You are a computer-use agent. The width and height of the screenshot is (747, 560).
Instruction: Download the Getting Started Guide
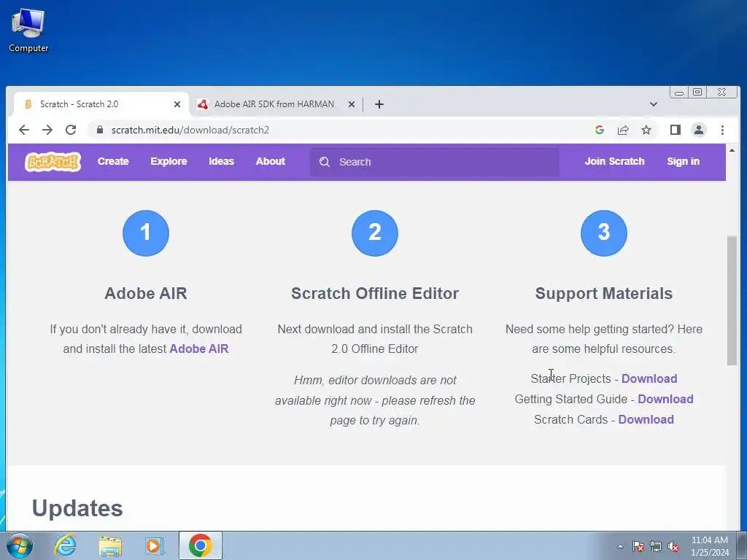[x=665, y=399]
